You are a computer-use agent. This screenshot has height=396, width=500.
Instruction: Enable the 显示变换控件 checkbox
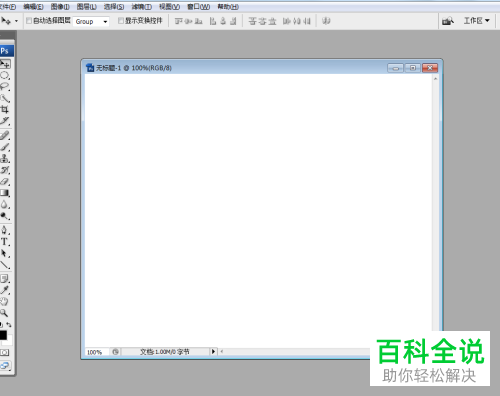click(x=121, y=21)
